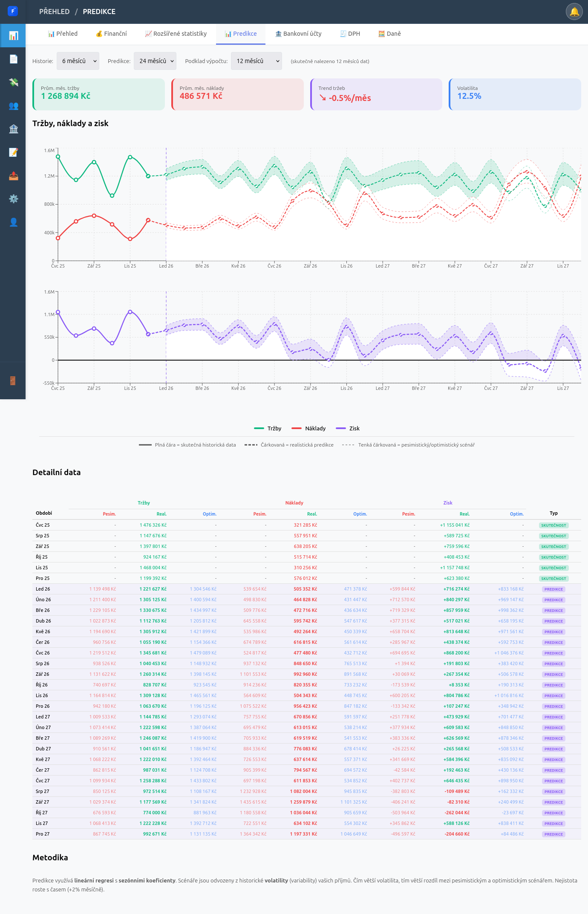Toggle the Náklady series in chart legend
This screenshot has height=914, width=588.
(309, 428)
